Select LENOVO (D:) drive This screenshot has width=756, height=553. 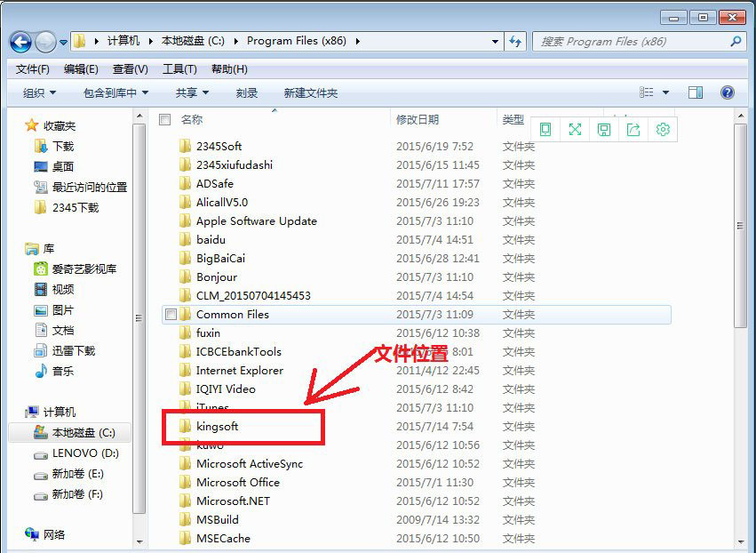tap(76, 453)
